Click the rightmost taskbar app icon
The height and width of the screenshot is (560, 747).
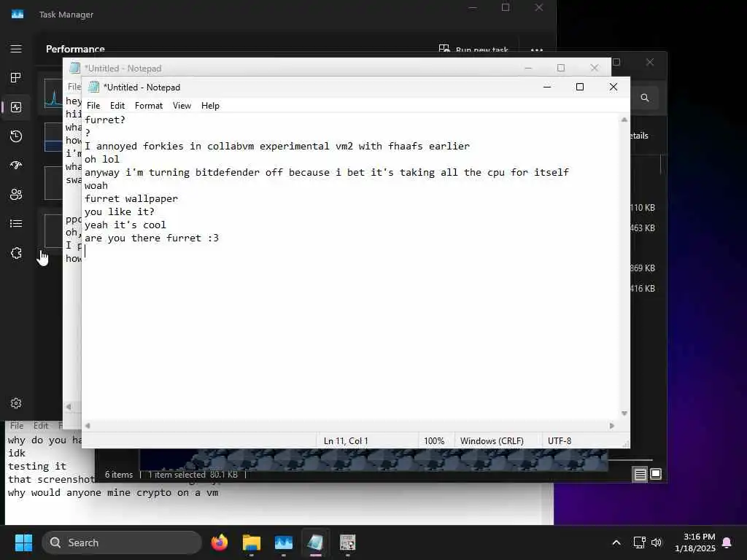pos(347,542)
